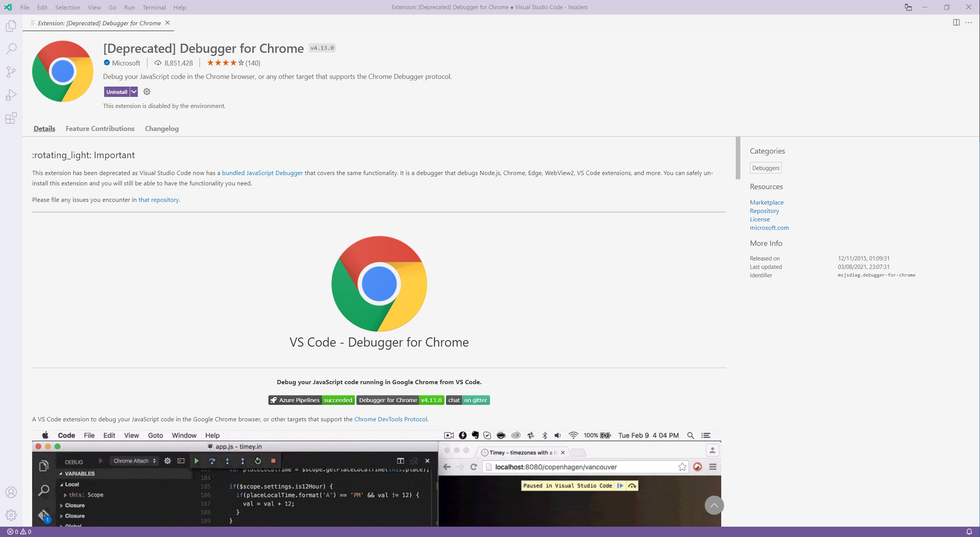Open the Source Control view

tap(11, 72)
